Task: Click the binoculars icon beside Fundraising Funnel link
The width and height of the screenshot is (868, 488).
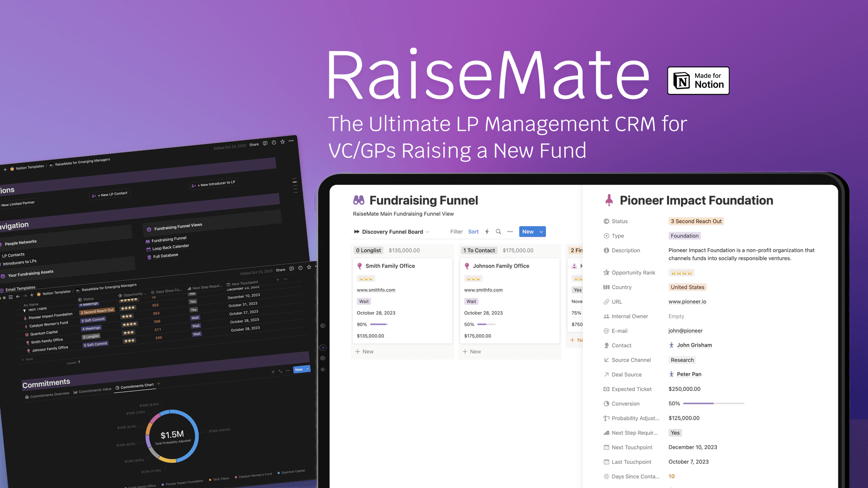Action: point(147,241)
